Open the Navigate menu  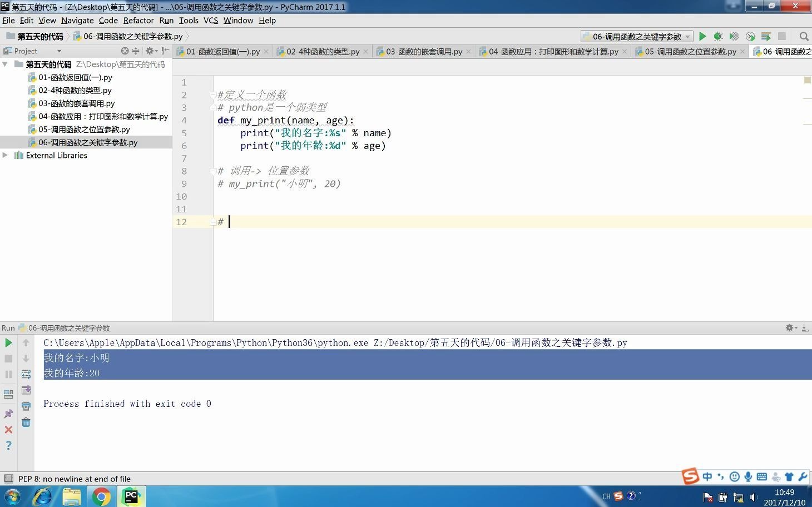[77, 20]
